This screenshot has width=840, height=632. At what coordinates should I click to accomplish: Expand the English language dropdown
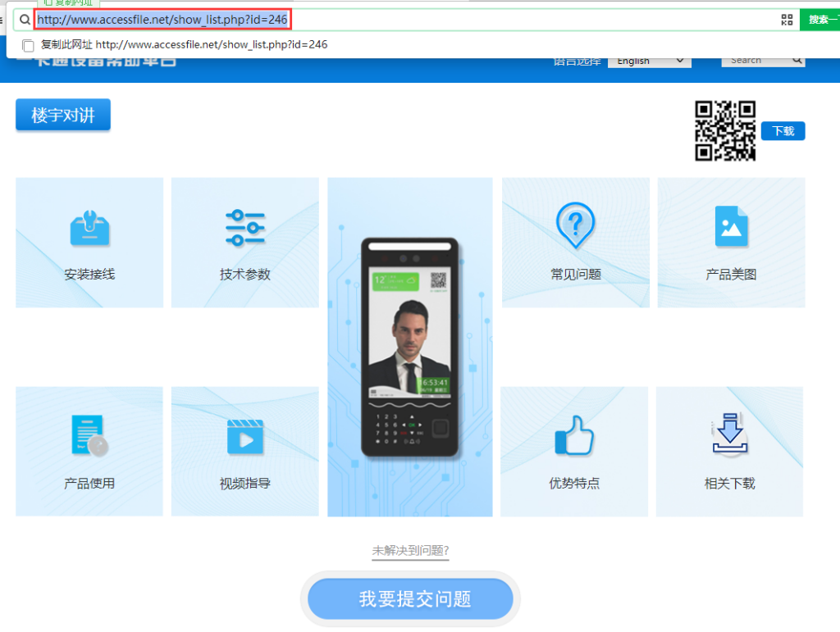coord(649,61)
